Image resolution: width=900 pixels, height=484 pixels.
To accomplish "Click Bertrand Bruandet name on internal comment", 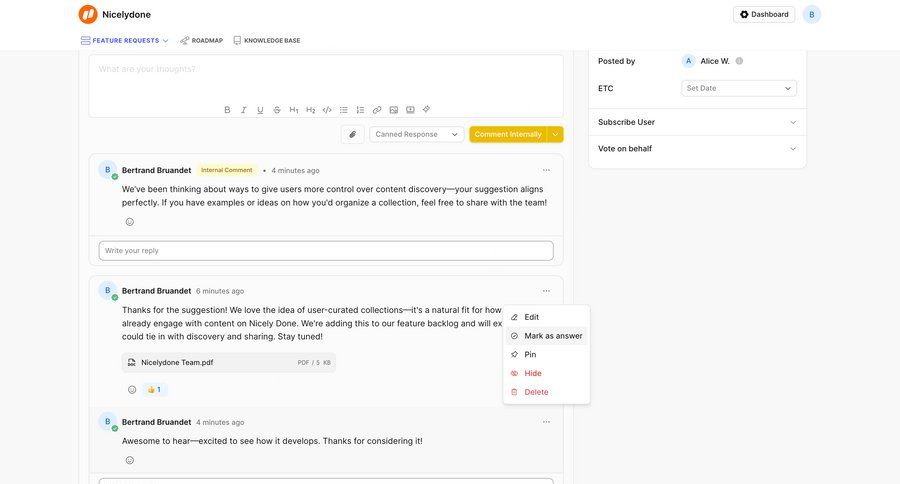I will click(156, 171).
